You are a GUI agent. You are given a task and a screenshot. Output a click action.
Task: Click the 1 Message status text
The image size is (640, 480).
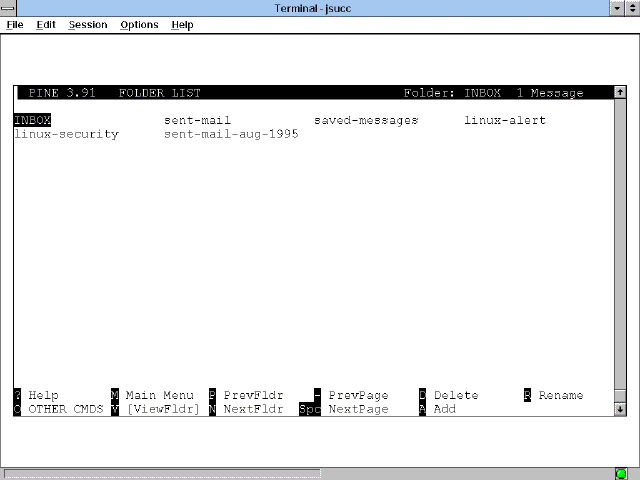(x=550, y=93)
